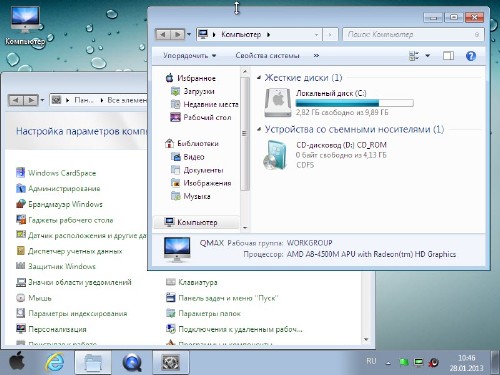The height and width of the screenshot is (375, 500).
Task: Open the Видео library
Action: point(187,157)
